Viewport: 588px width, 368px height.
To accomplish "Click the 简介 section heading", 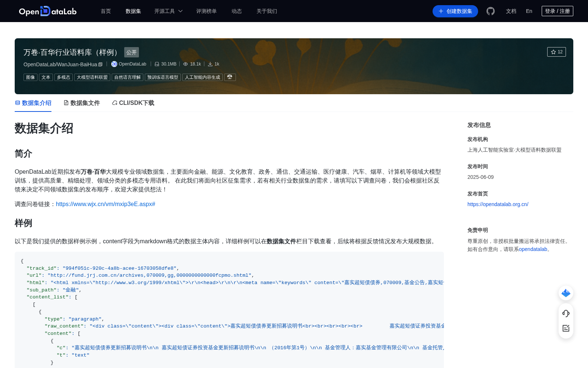I will (x=24, y=153).
